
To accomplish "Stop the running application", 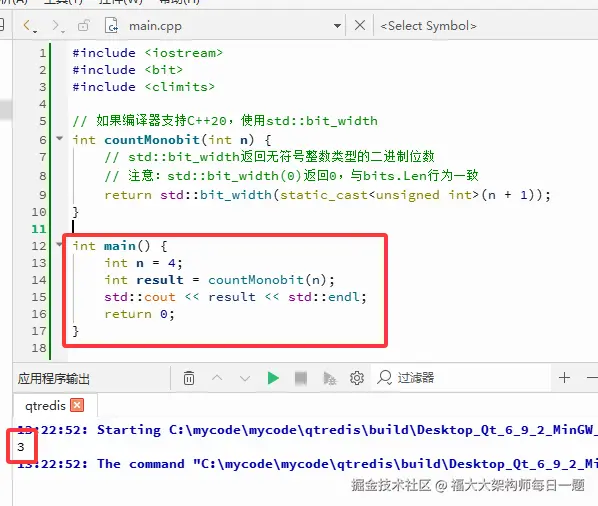I will (x=301, y=378).
